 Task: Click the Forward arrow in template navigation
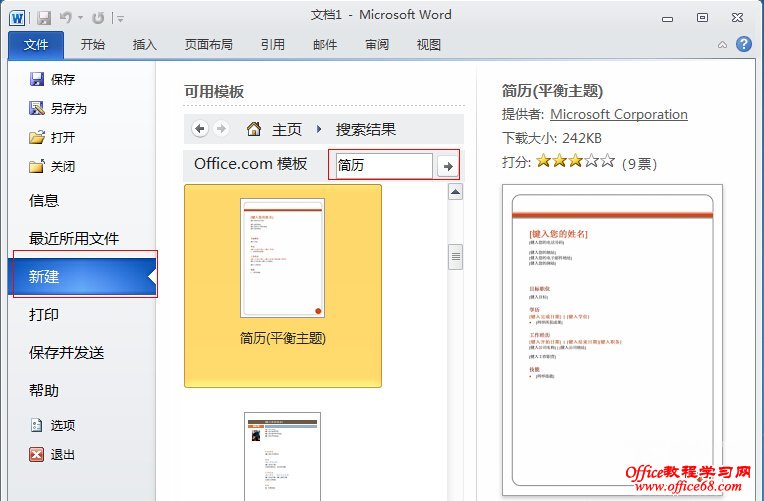click(x=221, y=129)
